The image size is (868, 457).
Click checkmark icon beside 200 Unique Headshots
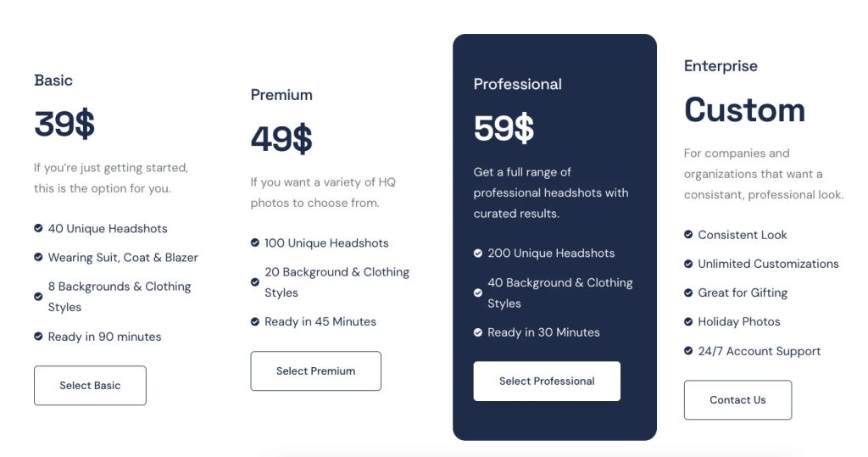coord(478,253)
